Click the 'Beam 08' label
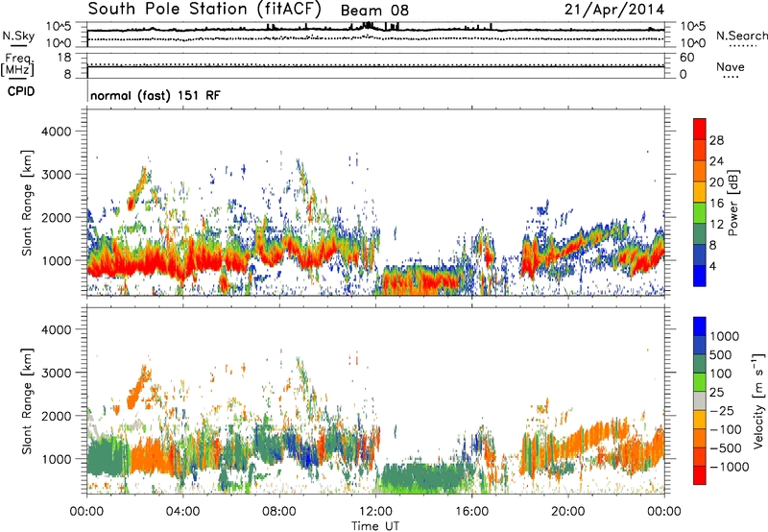The image size is (768, 532). point(374,11)
